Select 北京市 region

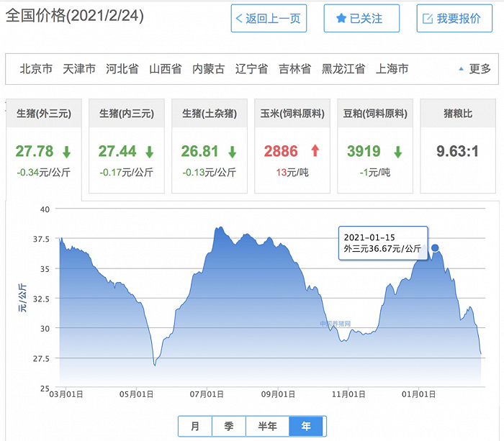36,69
